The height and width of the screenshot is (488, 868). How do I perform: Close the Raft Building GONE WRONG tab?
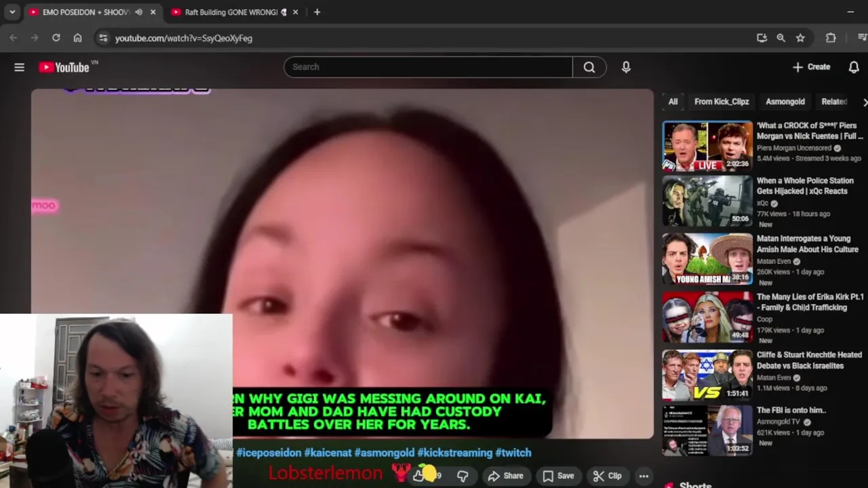tap(295, 12)
